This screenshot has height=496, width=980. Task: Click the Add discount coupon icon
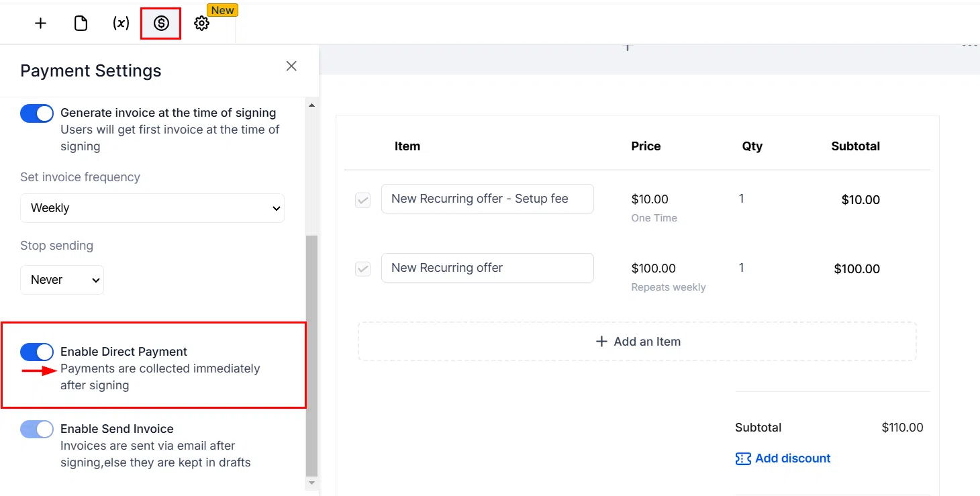pyautogui.click(x=743, y=458)
